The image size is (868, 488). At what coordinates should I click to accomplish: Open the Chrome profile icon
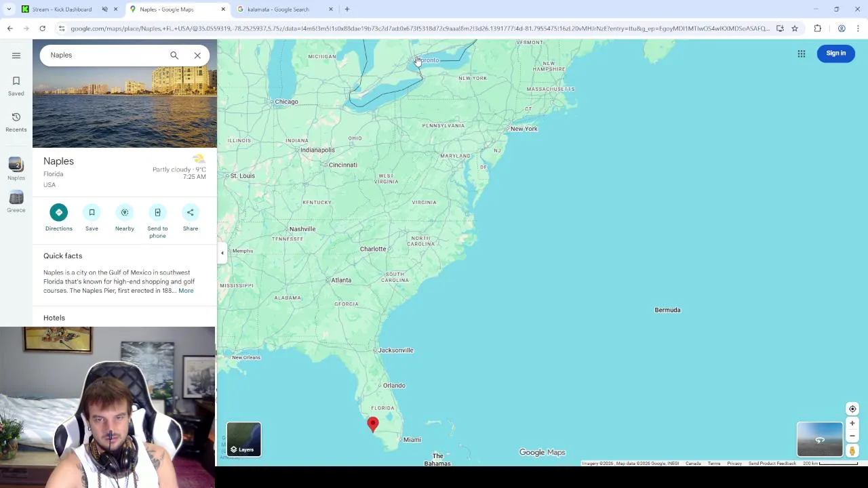[x=842, y=28]
